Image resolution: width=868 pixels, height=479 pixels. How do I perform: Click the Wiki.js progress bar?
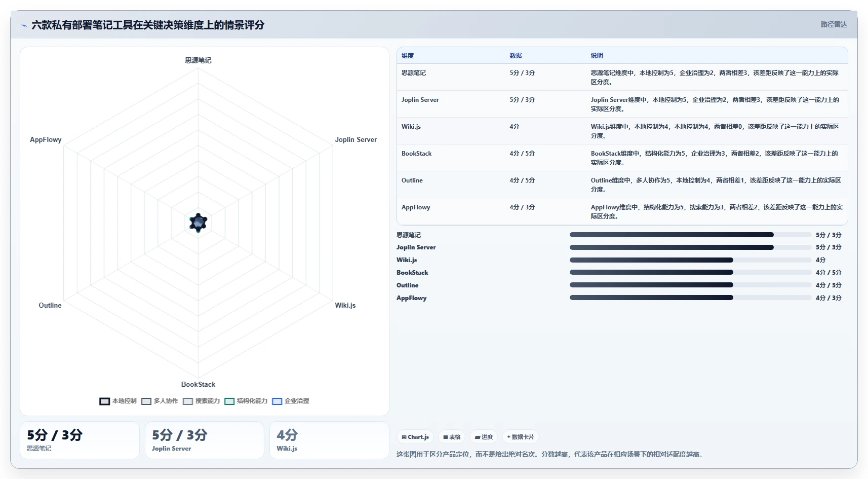point(690,260)
